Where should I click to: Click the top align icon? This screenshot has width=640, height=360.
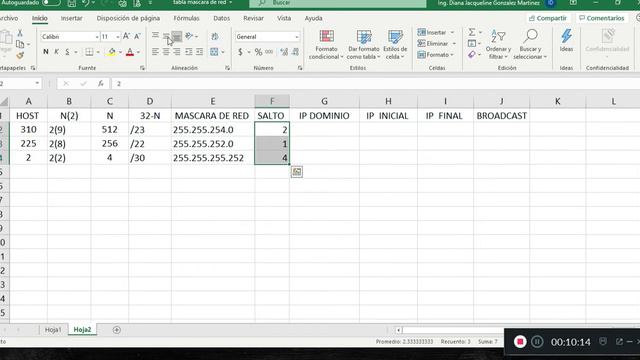(156, 36)
